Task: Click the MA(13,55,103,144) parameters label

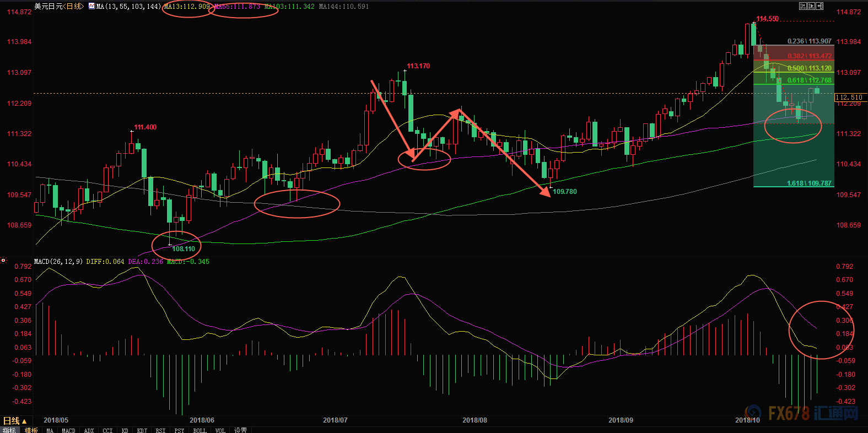Action: pyautogui.click(x=128, y=7)
